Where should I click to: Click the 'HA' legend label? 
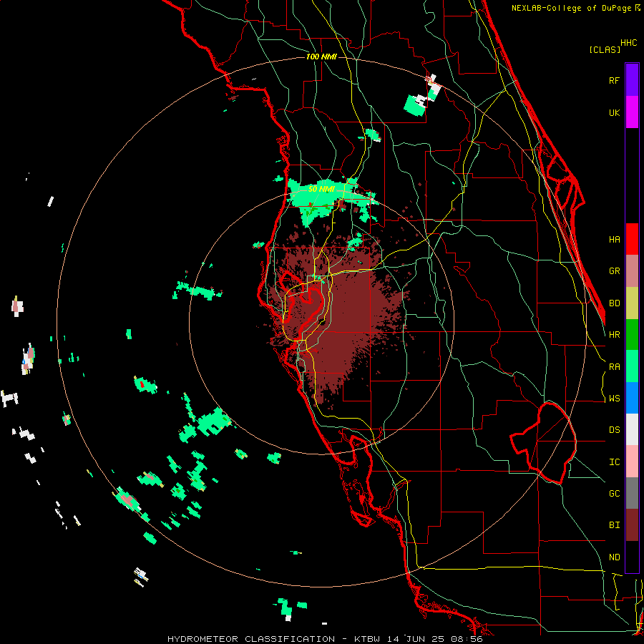point(614,239)
